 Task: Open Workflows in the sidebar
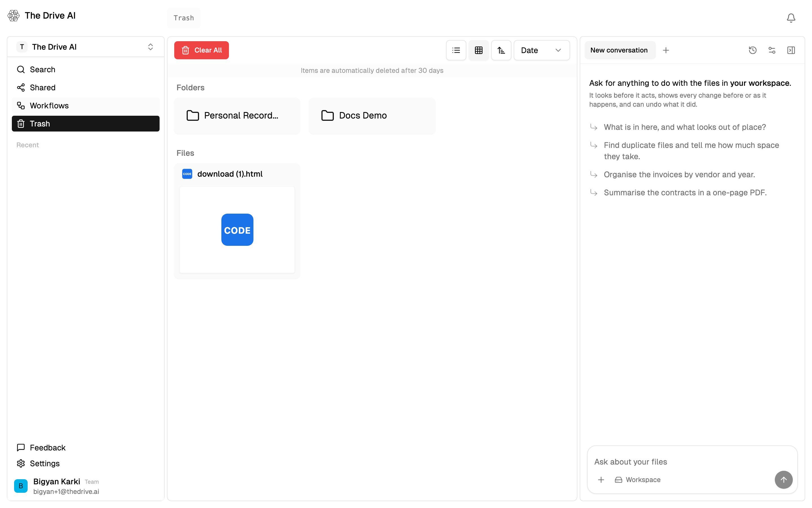[85, 106]
